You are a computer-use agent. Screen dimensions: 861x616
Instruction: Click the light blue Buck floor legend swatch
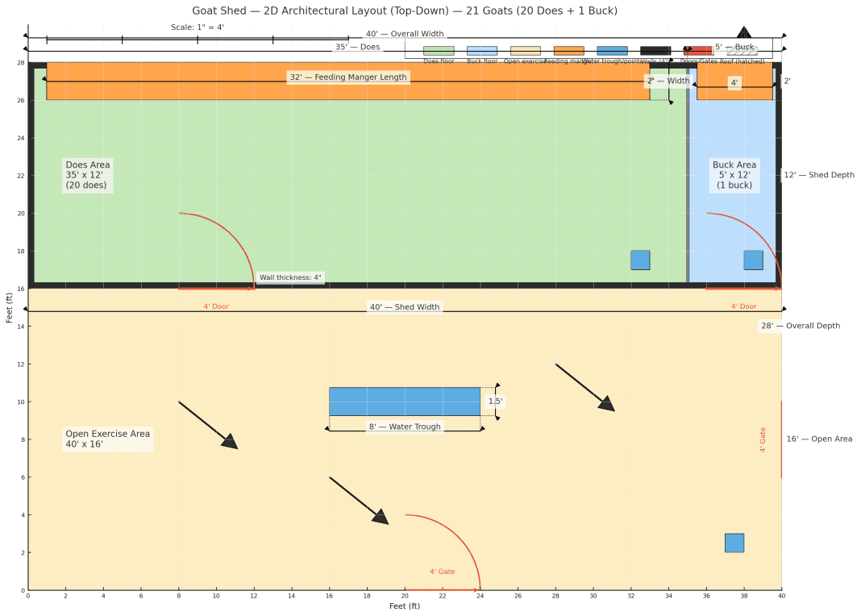click(482, 51)
